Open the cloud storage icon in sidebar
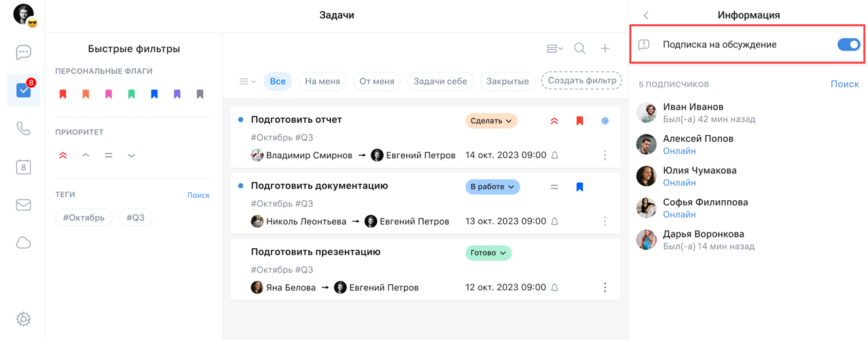Image resolution: width=868 pixels, height=340 pixels. pos(24,244)
